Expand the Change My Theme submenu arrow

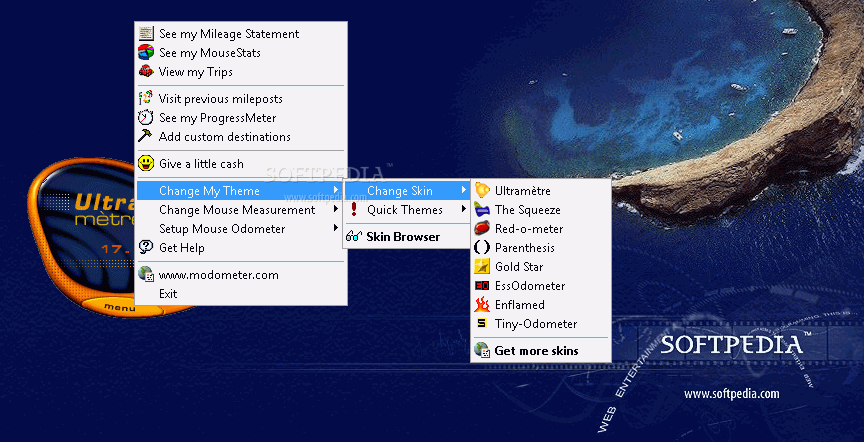tap(336, 190)
